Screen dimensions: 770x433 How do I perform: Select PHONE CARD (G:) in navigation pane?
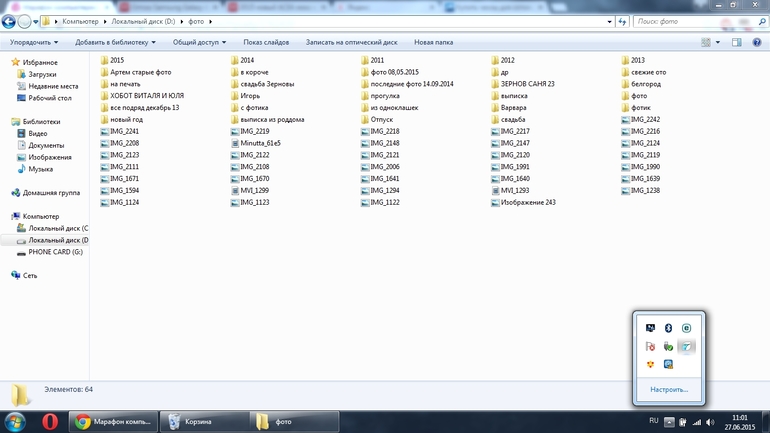click(x=55, y=252)
